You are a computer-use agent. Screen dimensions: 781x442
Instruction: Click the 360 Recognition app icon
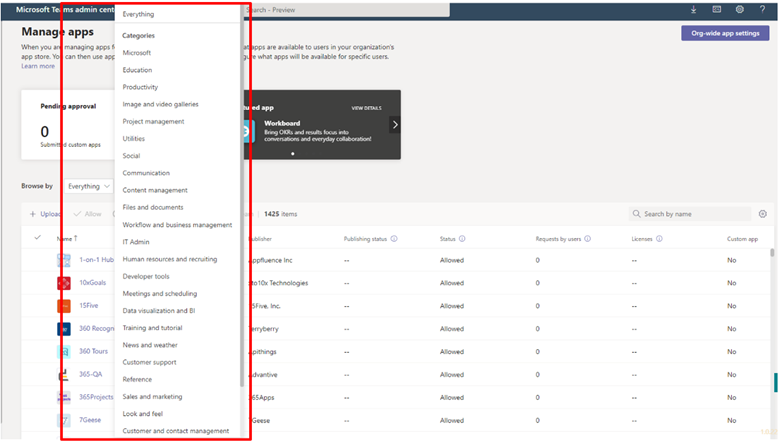tap(64, 329)
